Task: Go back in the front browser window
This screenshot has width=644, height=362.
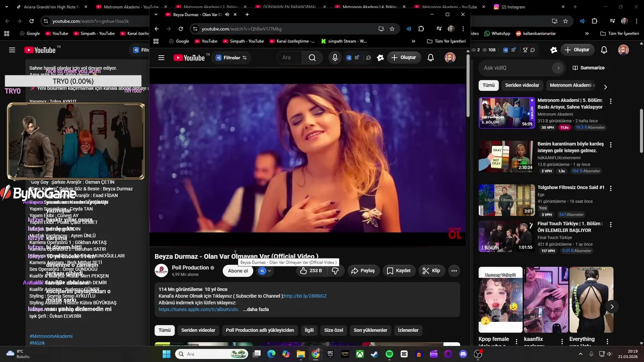Action: coord(156,29)
